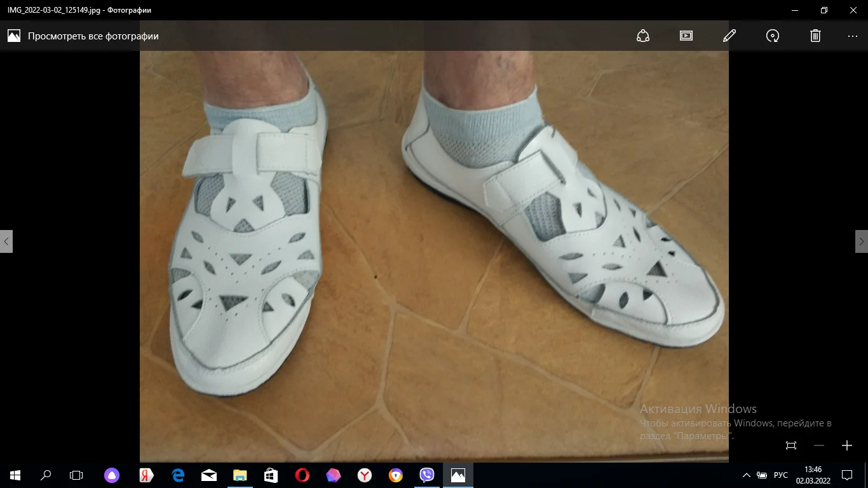
Task: Go to the next photo with right arrow
Action: (862, 241)
